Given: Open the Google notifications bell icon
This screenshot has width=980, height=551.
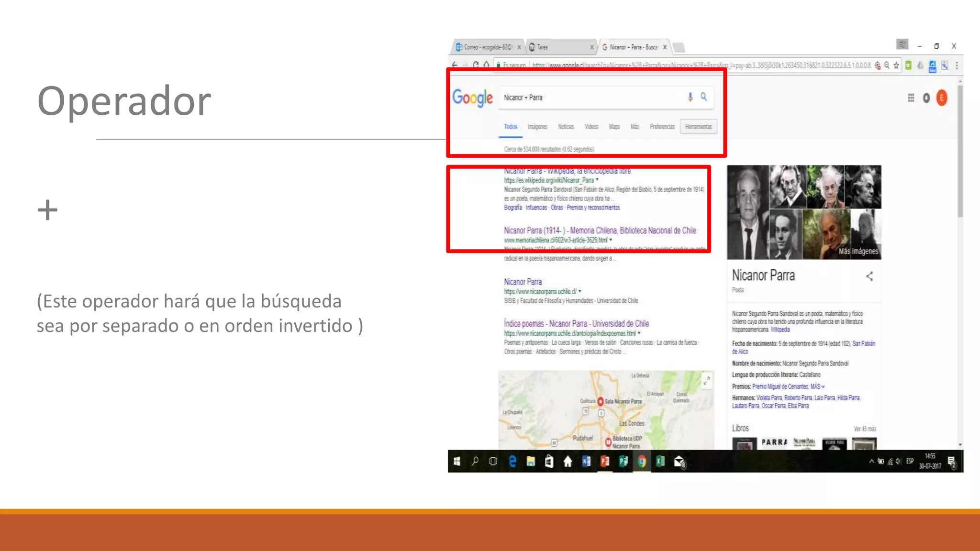Looking at the screenshot, I should [926, 98].
